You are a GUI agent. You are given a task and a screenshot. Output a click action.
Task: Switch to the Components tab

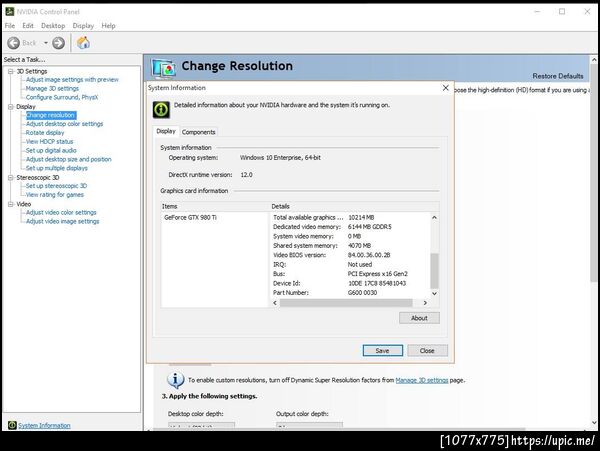pos(198,132)
